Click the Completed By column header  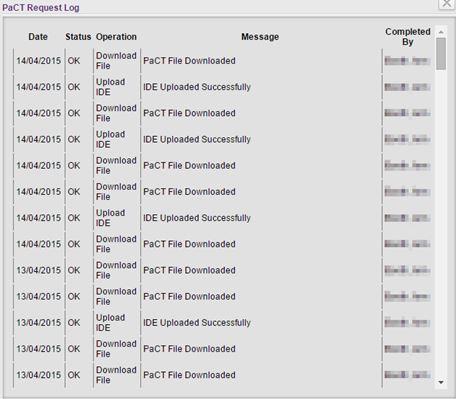pyautogui.click(x=408, y=37)
